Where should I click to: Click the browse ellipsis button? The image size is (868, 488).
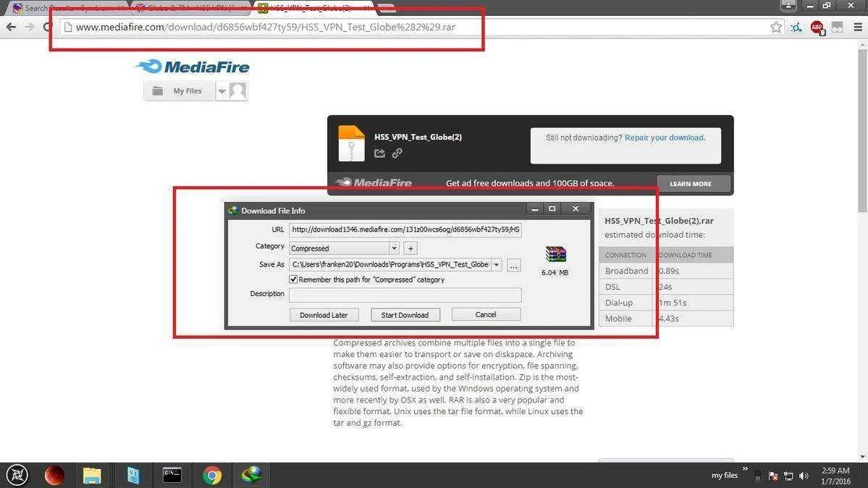514,266
